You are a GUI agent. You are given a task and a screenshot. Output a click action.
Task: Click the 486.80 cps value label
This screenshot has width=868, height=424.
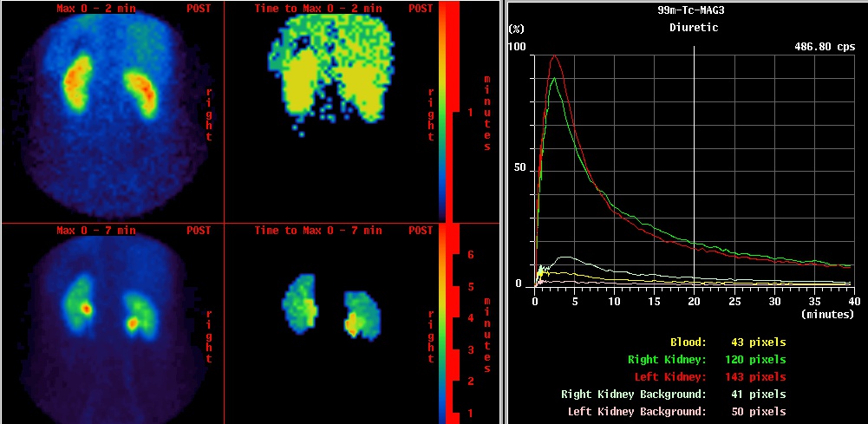tap(823, 49)
